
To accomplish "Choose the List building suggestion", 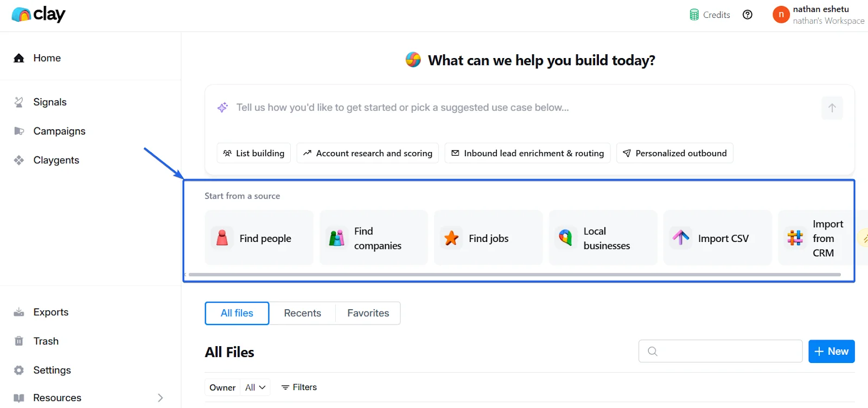I will 254,153.
